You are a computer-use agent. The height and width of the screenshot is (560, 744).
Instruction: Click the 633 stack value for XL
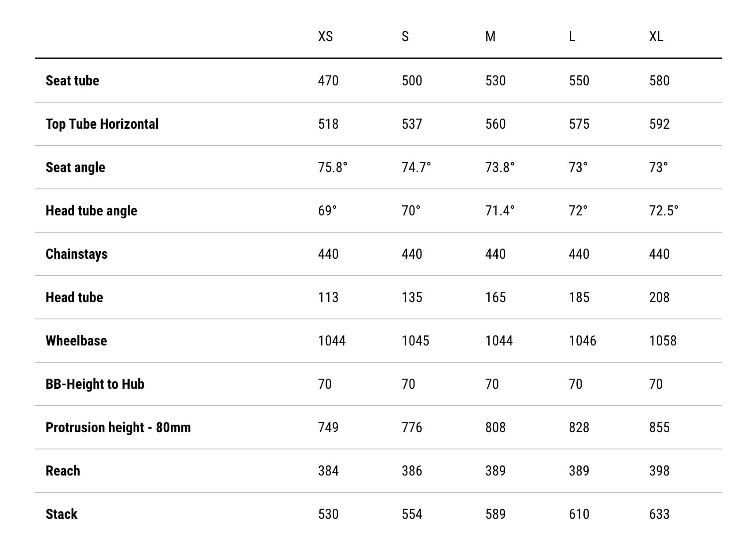point(659,514)
